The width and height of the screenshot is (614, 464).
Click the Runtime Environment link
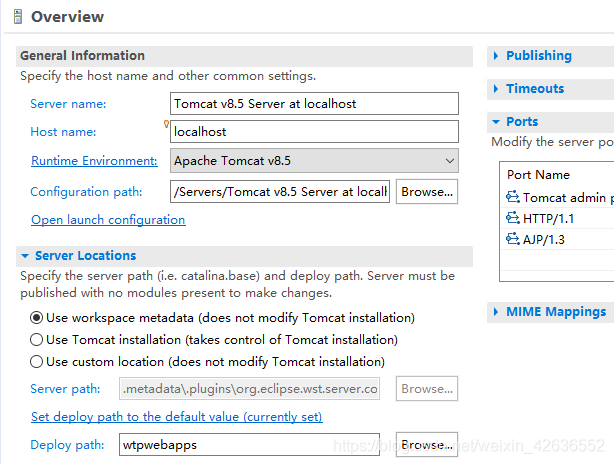(x=94, y=161)
